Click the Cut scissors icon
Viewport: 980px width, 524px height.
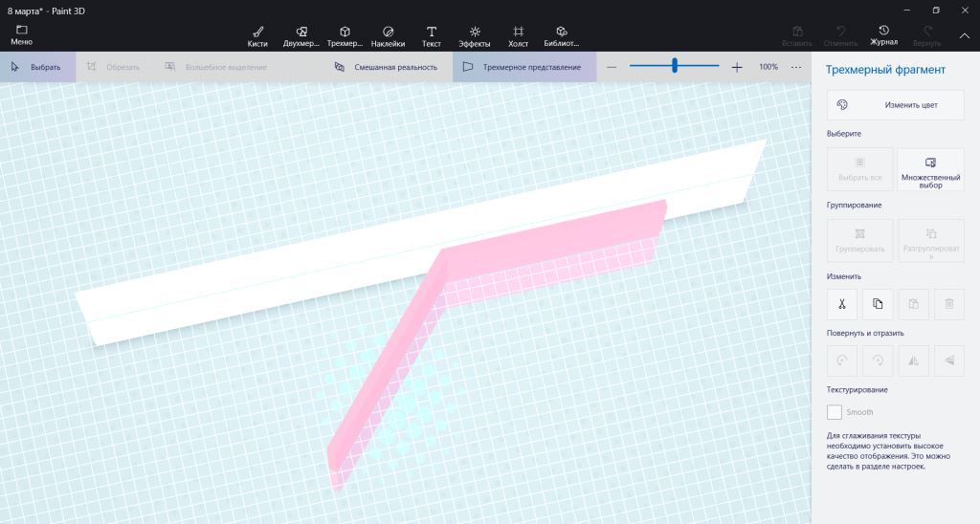pyautogui.click(x=841, y=304)
